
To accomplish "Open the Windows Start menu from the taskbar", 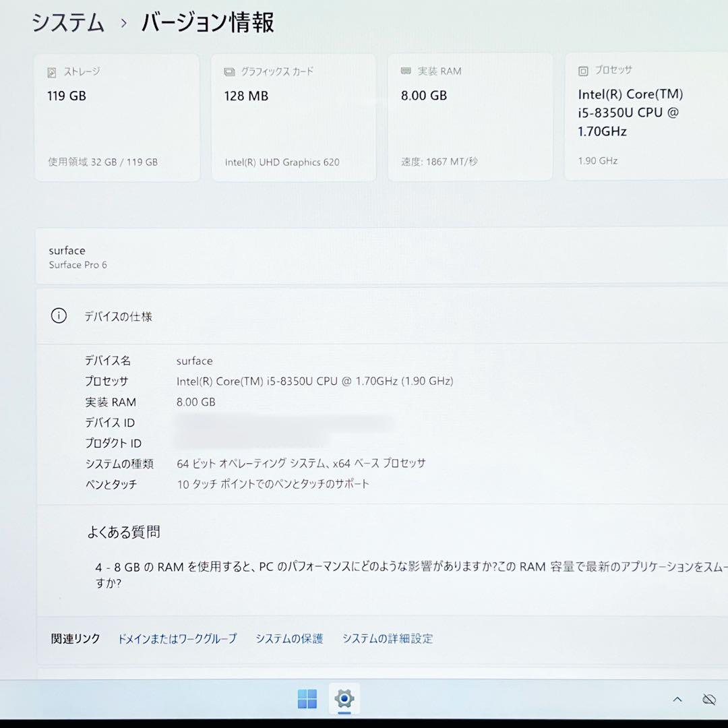I will click(x=307, y=699).
